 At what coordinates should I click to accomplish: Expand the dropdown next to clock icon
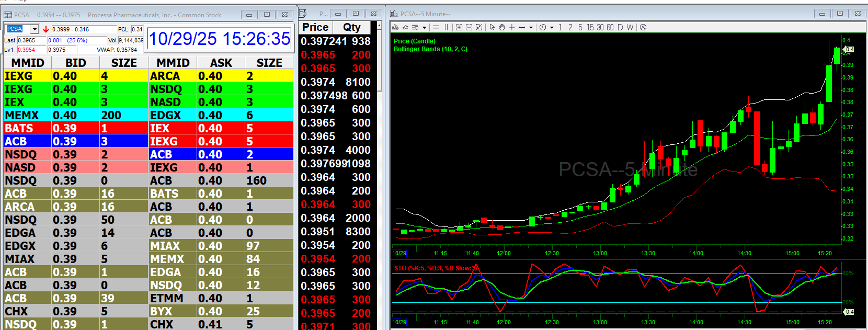coord(552,28)
